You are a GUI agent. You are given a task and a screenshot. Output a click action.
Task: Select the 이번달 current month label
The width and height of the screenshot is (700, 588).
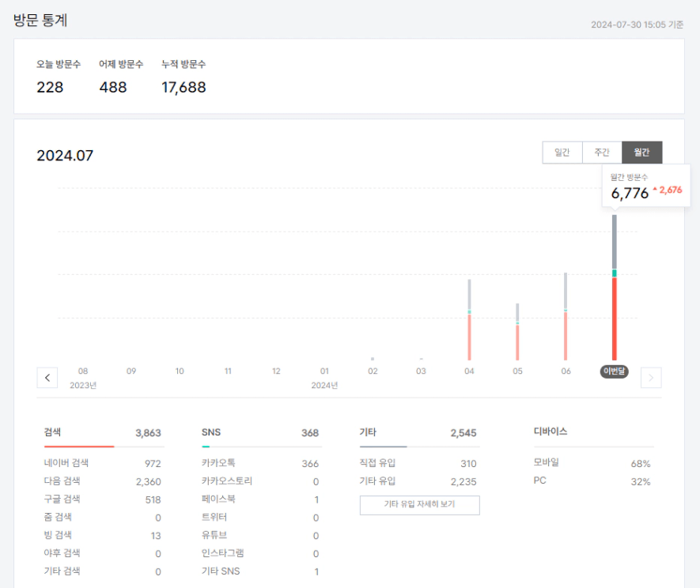tap(614, 371)
